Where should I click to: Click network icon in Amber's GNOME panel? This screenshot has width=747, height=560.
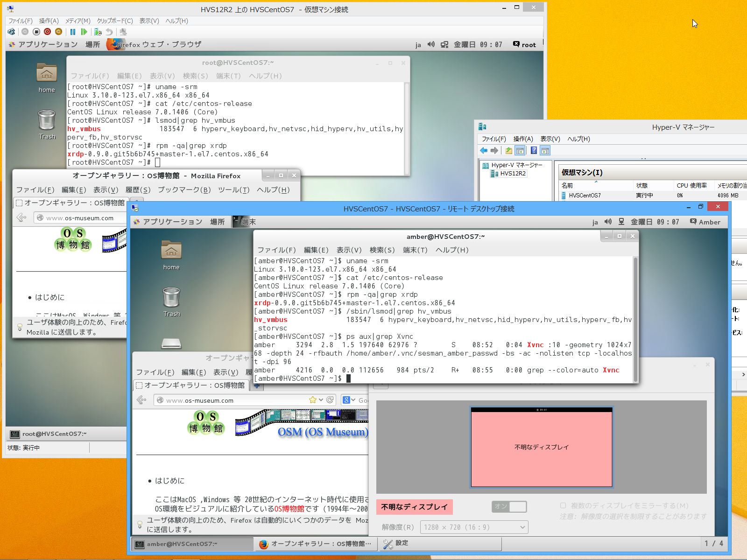(x=621, y=222)
